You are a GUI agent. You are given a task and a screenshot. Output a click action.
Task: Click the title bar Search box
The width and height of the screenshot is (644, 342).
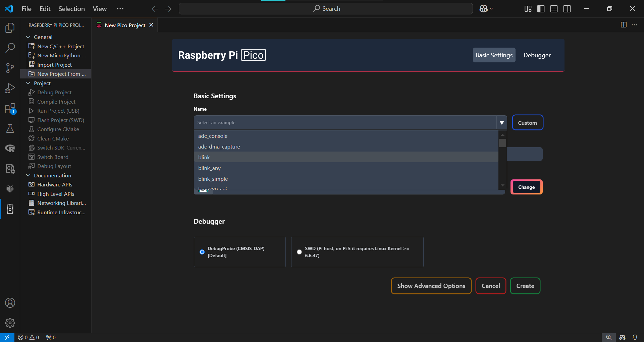(x=326, y=9)
